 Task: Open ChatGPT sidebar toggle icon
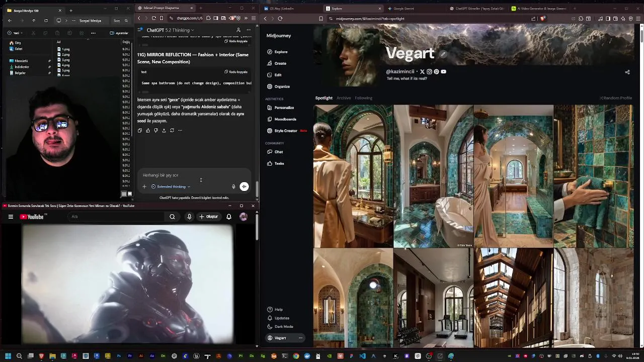(140, 30)
